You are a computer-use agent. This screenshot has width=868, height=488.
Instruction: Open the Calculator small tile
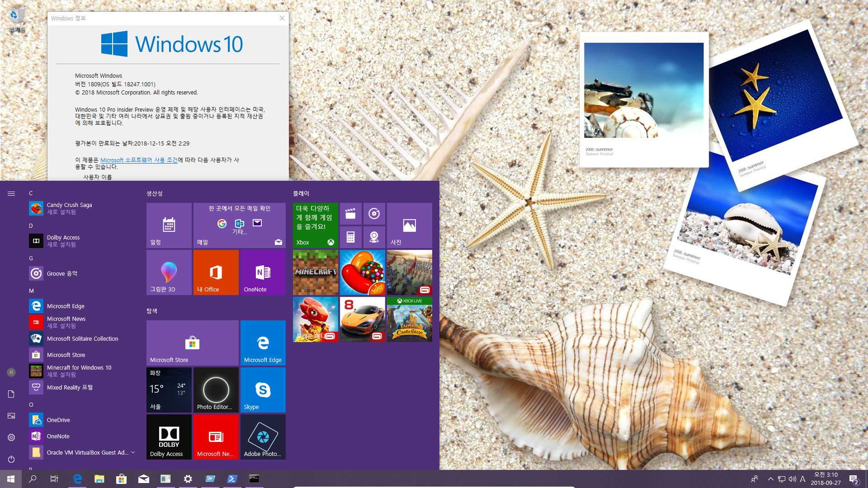pyautogui.click(x=350, y=237)
